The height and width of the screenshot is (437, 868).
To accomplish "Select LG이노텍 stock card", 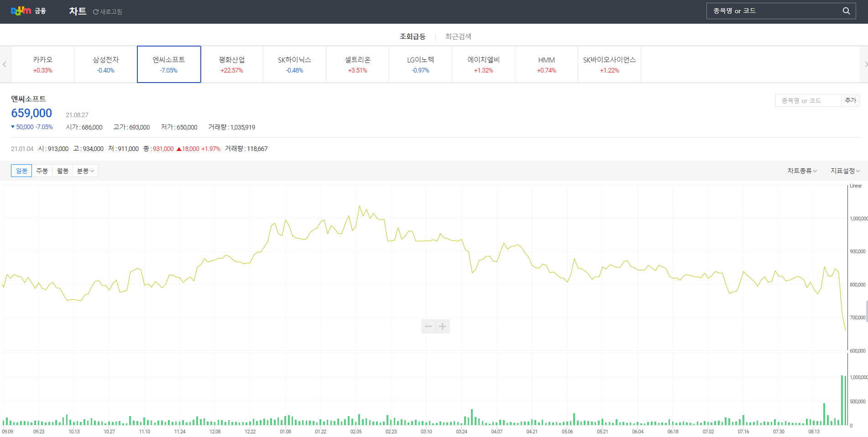I will pyautogui.click(x=420, y=64).
